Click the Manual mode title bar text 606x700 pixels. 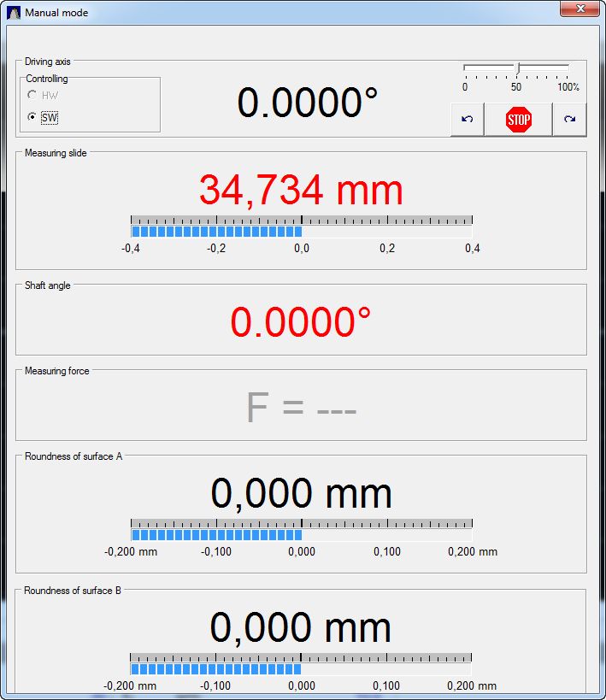pyautogui.click(x=56, y=13)
